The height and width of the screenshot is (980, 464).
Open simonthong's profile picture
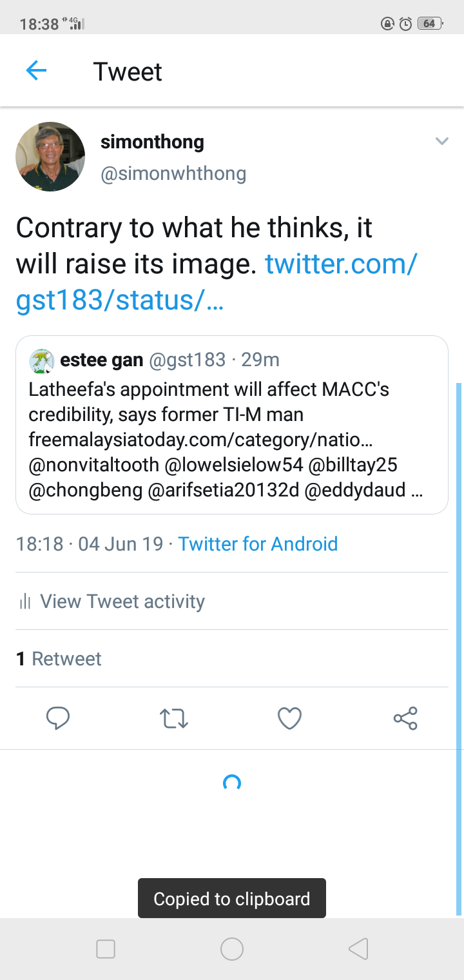point(50,157)
